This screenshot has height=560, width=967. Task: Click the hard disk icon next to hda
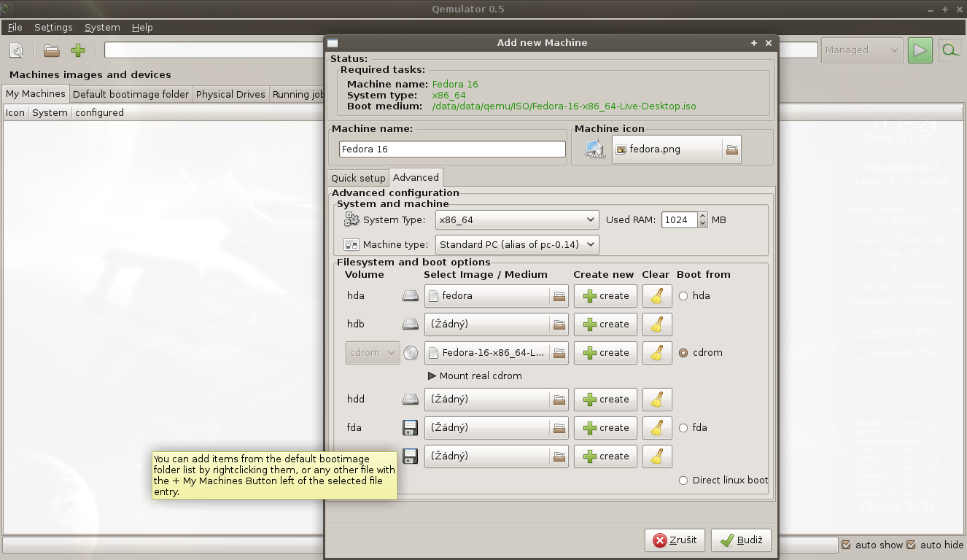(x=411, y=296)
